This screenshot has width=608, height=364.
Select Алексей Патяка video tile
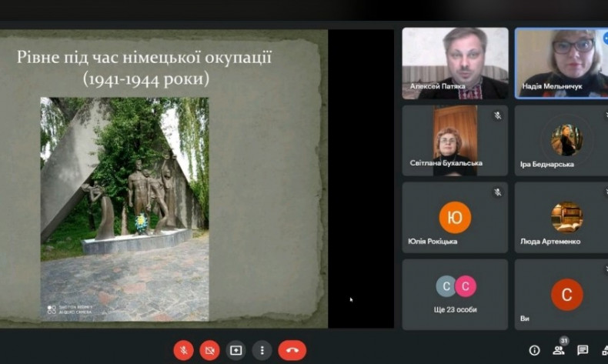(455, 63)
